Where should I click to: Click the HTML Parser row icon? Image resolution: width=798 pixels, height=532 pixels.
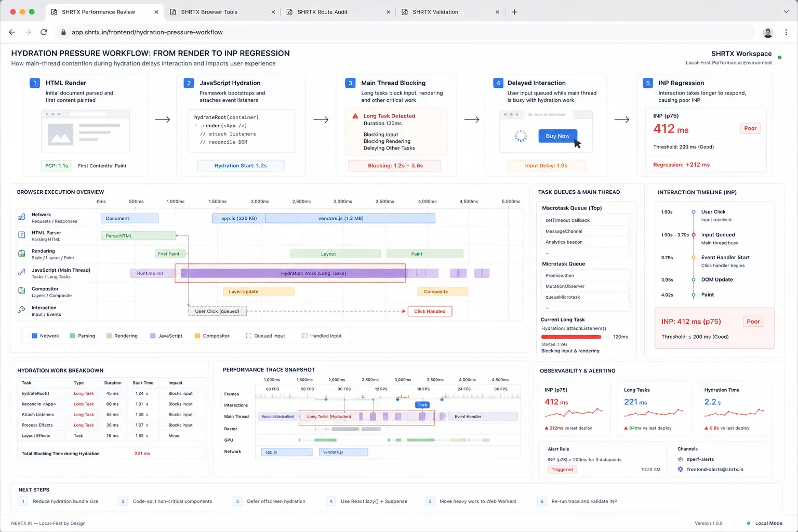(22, 235)
